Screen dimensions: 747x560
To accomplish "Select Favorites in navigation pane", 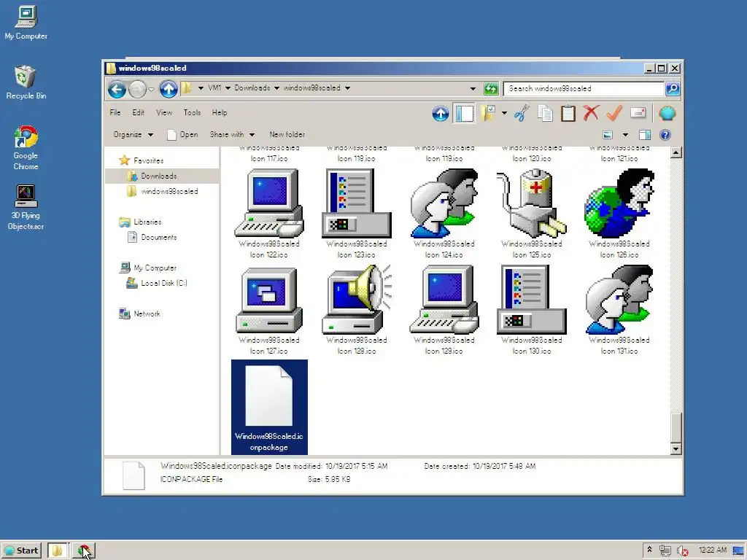I will click(x=148, y=161).
